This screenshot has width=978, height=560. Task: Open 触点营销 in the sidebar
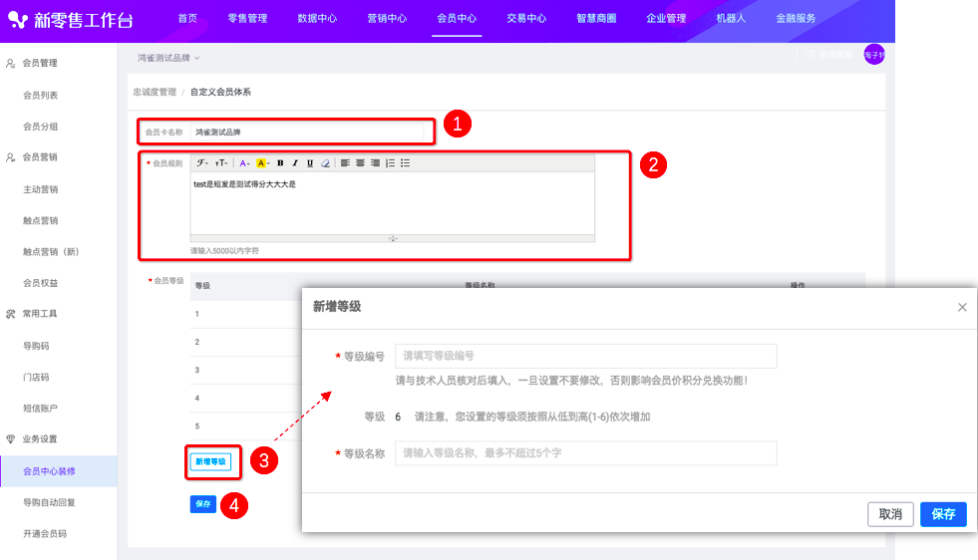41,221
